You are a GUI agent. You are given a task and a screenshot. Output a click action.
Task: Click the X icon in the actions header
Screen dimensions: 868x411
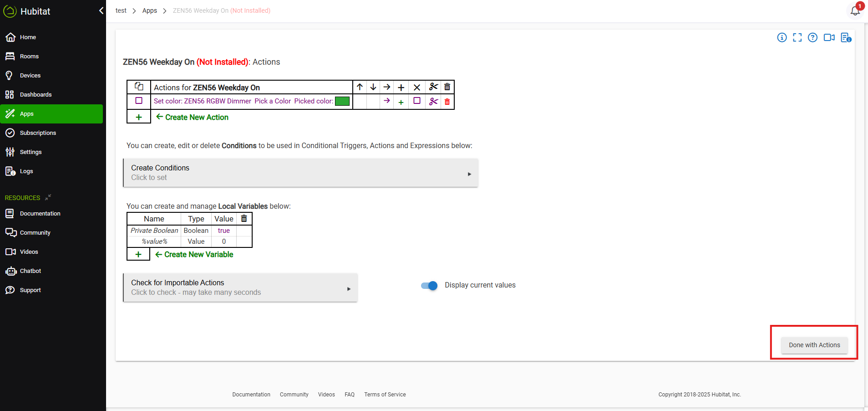[417, 87]
